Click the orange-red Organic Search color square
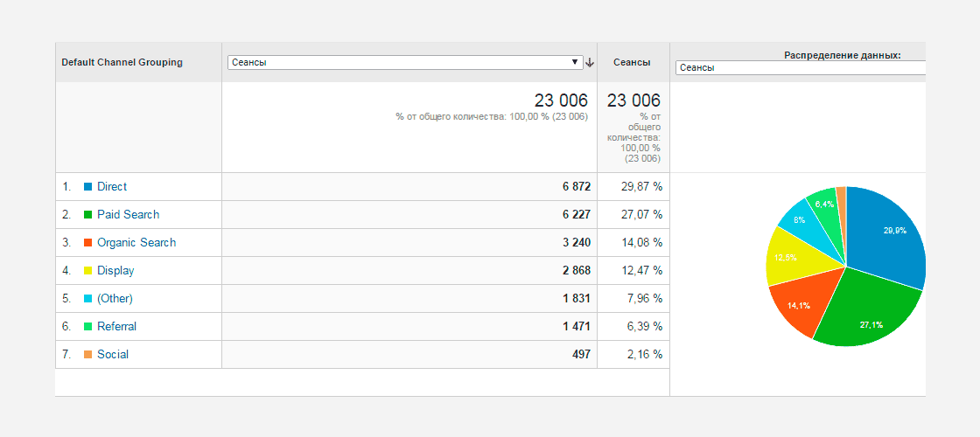The height and width of the screenshot is (437, 980). (88, 243)
